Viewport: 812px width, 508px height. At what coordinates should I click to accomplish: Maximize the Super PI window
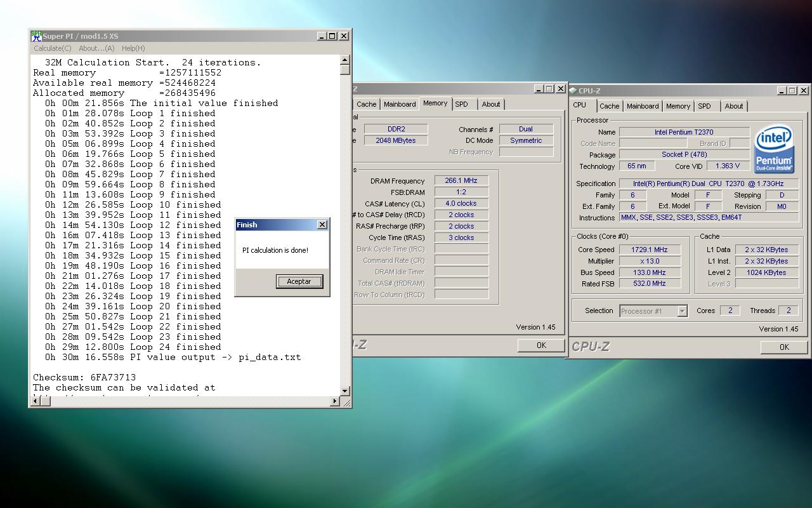tap(332, 36)
